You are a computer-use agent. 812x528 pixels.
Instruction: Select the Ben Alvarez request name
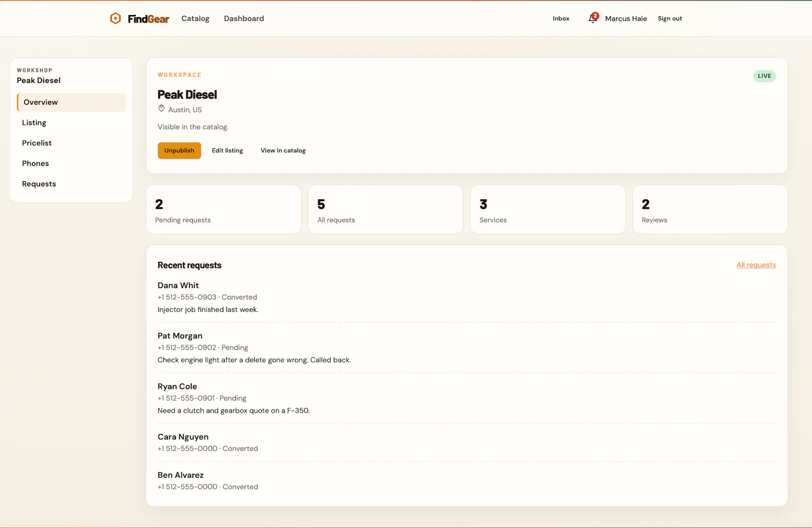click(181, 475)
